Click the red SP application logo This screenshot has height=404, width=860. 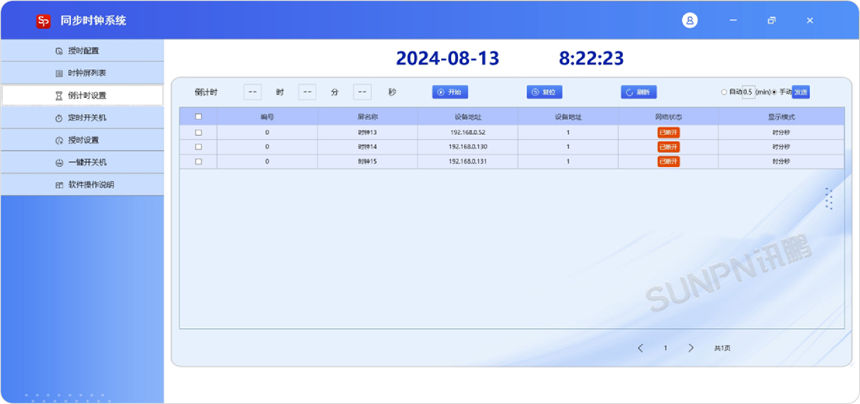coord(43,21)
